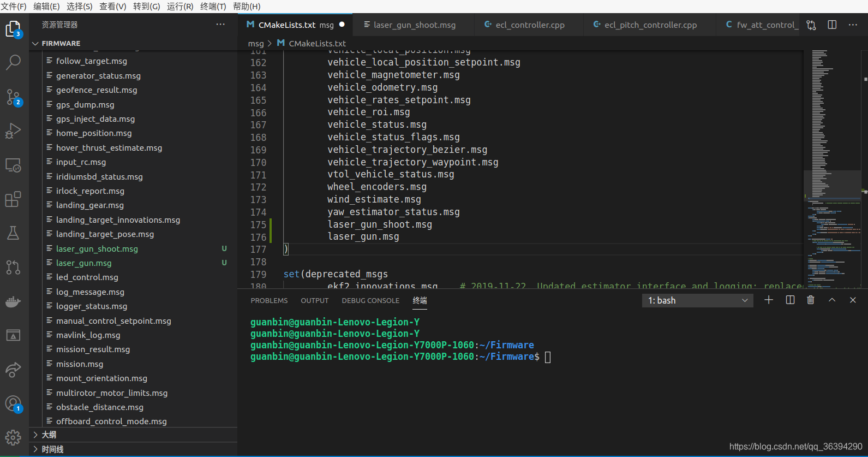Split the editor to the right
The width and height of the screenshot is (868, 457).
click(x=832, y=25)
